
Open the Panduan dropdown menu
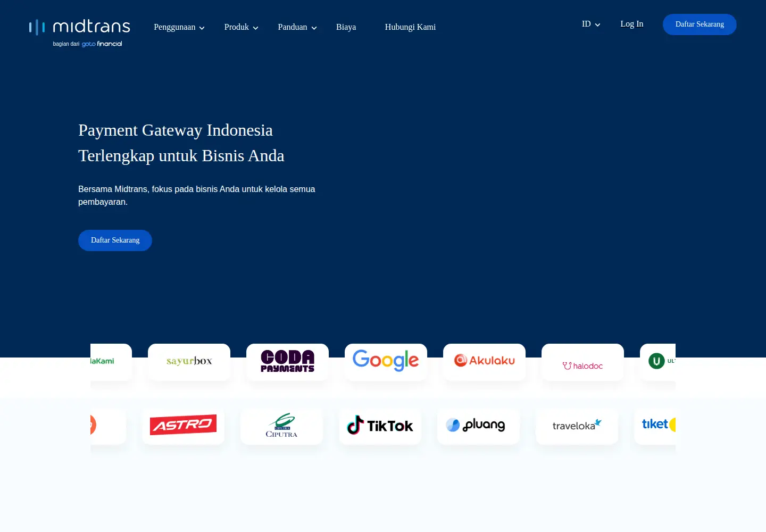(297, 27)
